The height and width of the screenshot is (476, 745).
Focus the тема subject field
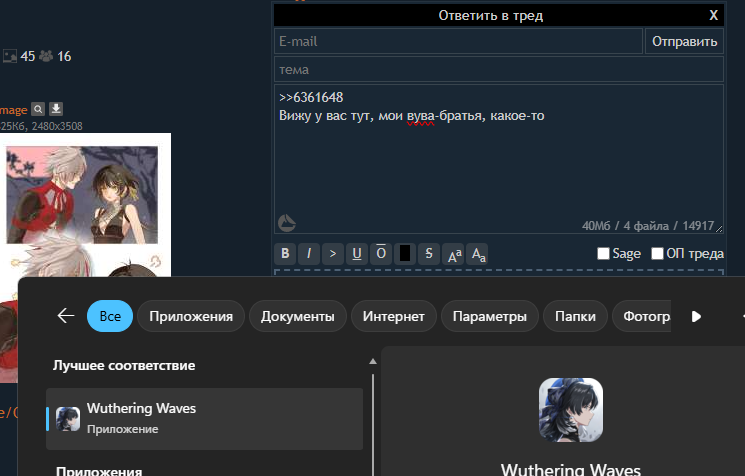pos(499,69)
